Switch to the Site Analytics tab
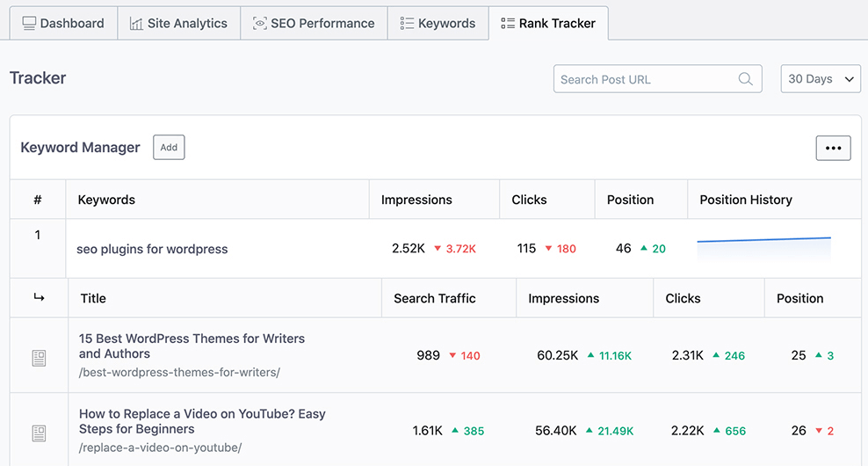This screenshot has height=466, width=868. tap(179, 23)
